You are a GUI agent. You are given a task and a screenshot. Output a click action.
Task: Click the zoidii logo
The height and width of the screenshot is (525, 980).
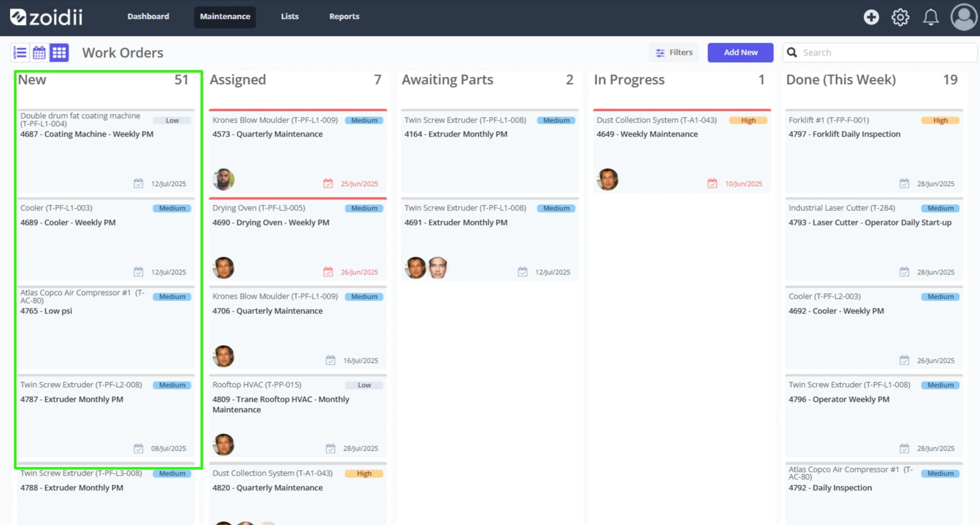pyautogui.click(x=46, y=17)
